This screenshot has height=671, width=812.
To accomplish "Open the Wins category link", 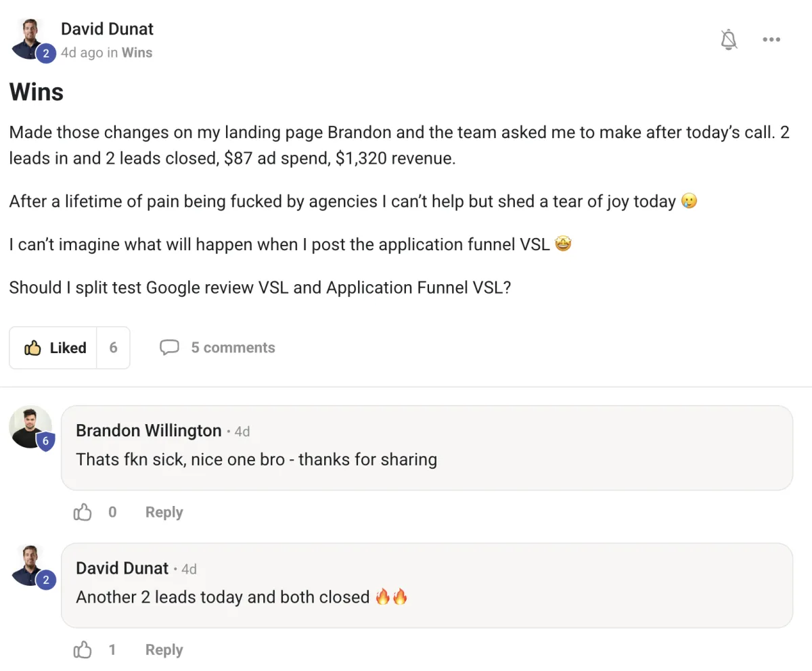I will tap(137, 53).
